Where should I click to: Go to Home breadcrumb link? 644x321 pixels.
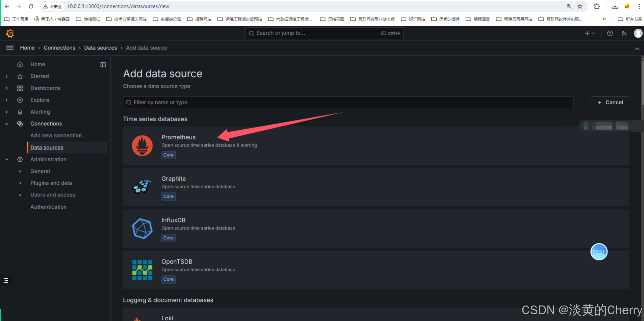[27, 48]
